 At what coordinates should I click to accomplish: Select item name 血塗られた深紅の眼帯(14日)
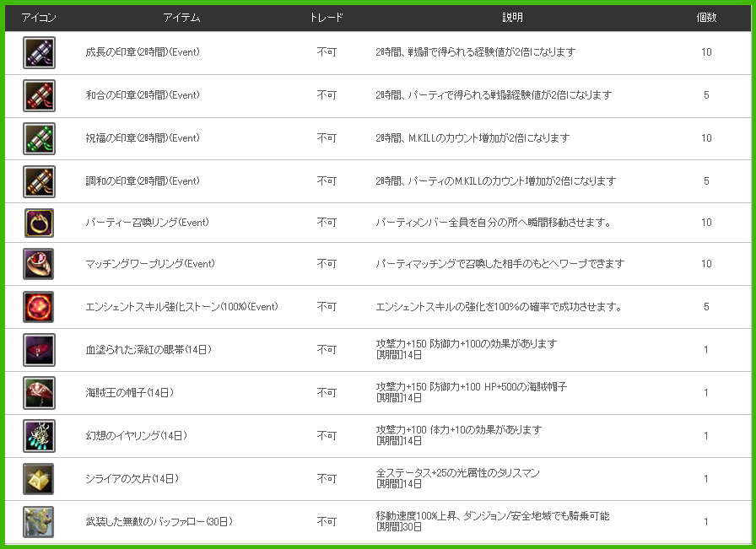(149, 349)
